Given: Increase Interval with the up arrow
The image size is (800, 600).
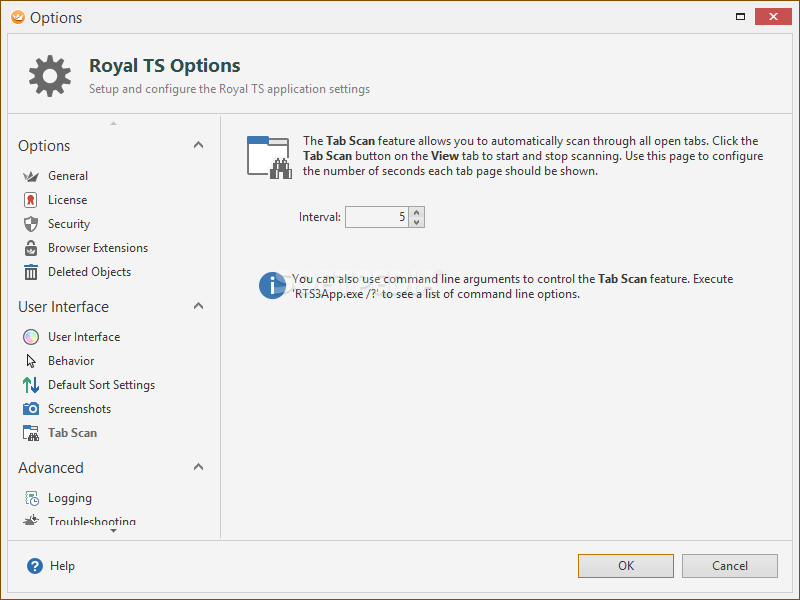Looking at the screenshot, I should (416, 212).
